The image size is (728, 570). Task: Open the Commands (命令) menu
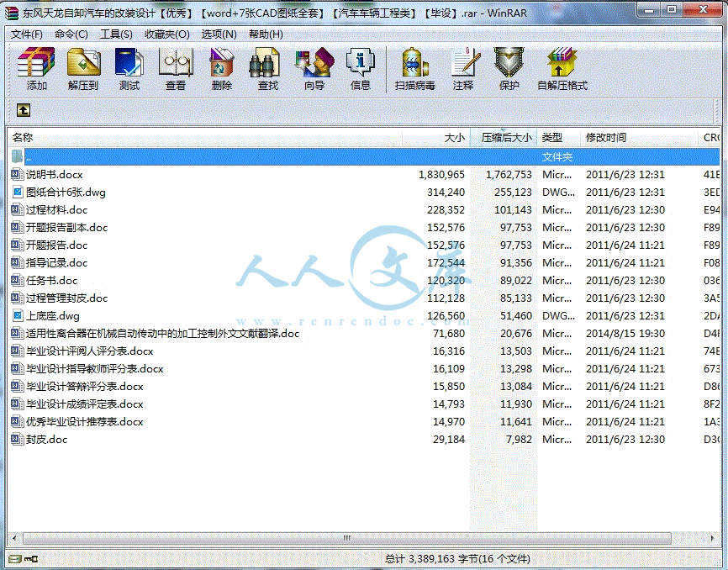point(71,34)
